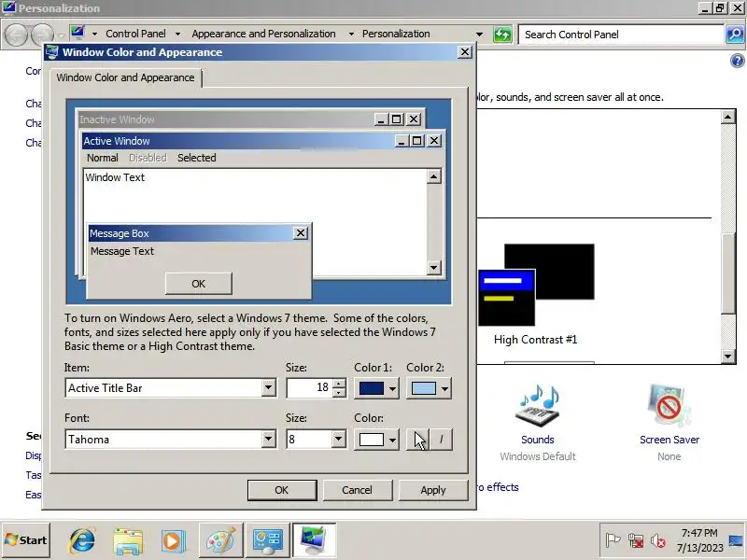Click the Apply button
Image resolution: width=747 pixels, height=560 pixels.
pos(433,490)
